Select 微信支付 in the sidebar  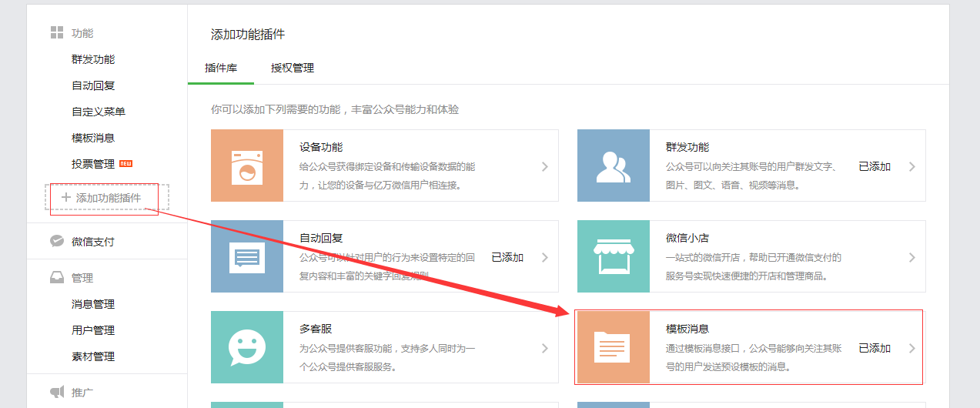pyautogui.click(x=93, y=242)
